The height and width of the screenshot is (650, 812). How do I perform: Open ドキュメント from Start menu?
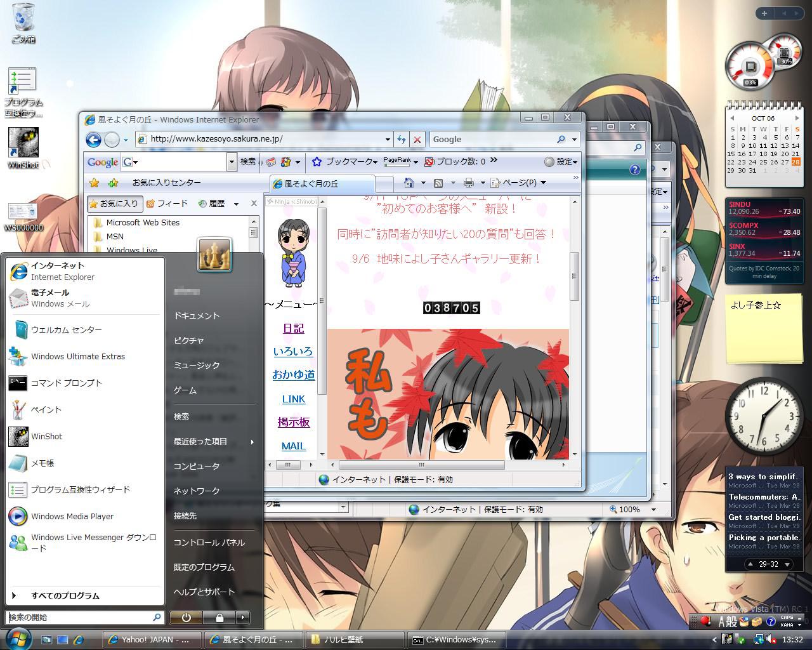pos(197,316)
